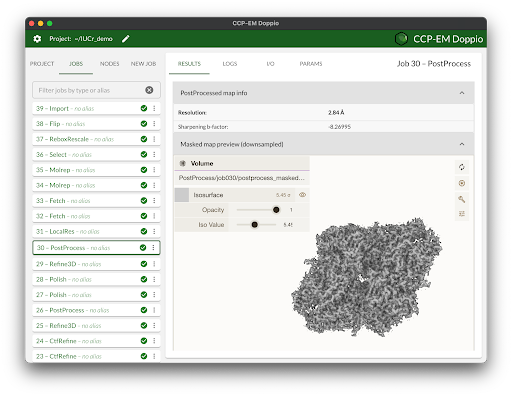
Task: Open the RESULTS tab
Action: point(189,64)
